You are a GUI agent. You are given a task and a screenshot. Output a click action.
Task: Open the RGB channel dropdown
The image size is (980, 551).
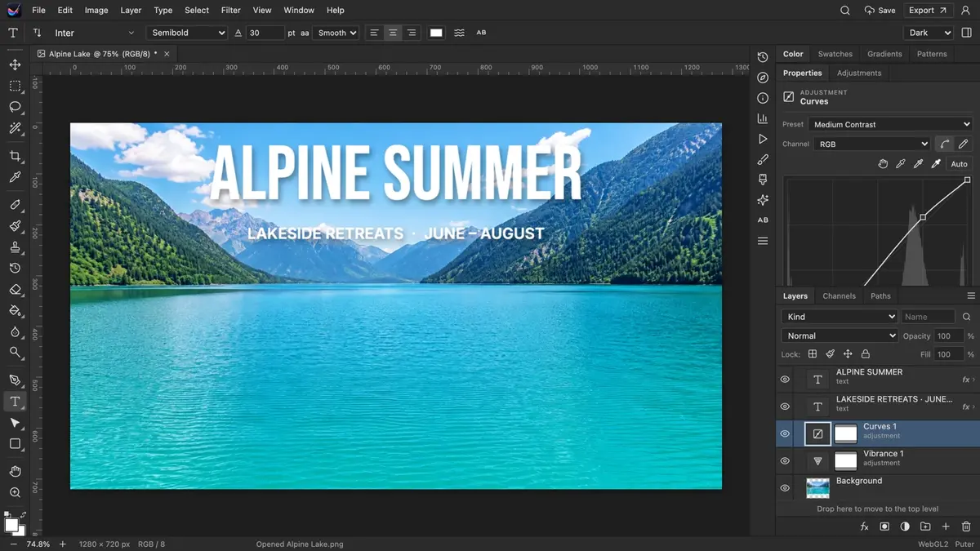pos(871,144)
